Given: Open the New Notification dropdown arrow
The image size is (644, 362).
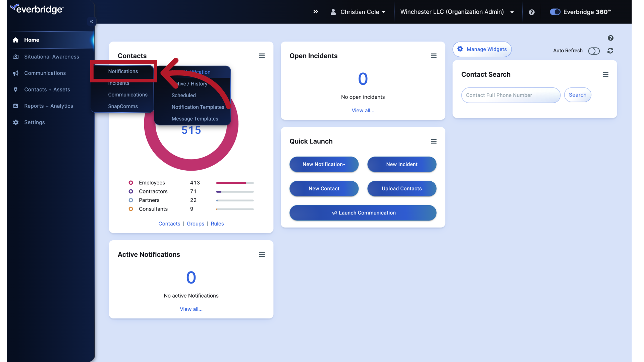Looking at the screenshot, I should click(x=344, y=164).
